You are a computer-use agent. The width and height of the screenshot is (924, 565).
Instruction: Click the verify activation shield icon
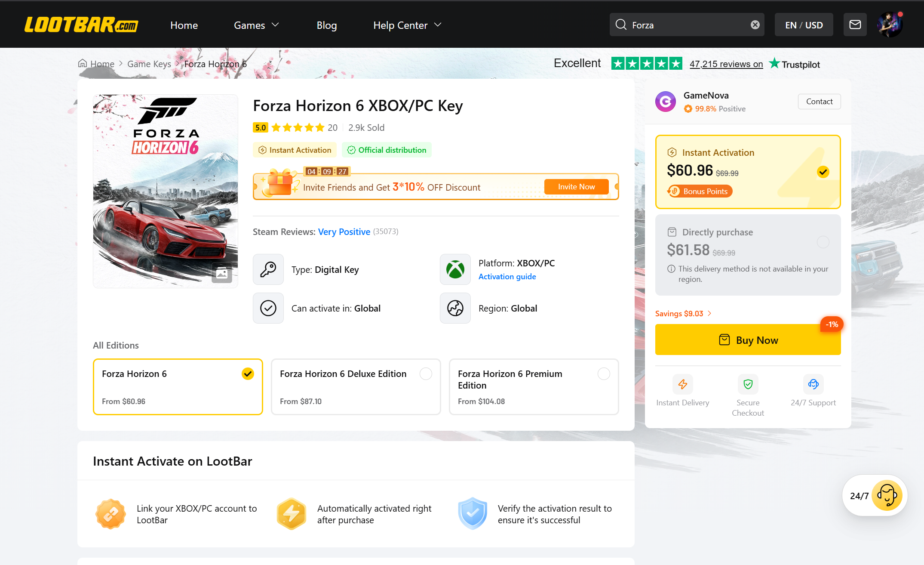(472, 514)
